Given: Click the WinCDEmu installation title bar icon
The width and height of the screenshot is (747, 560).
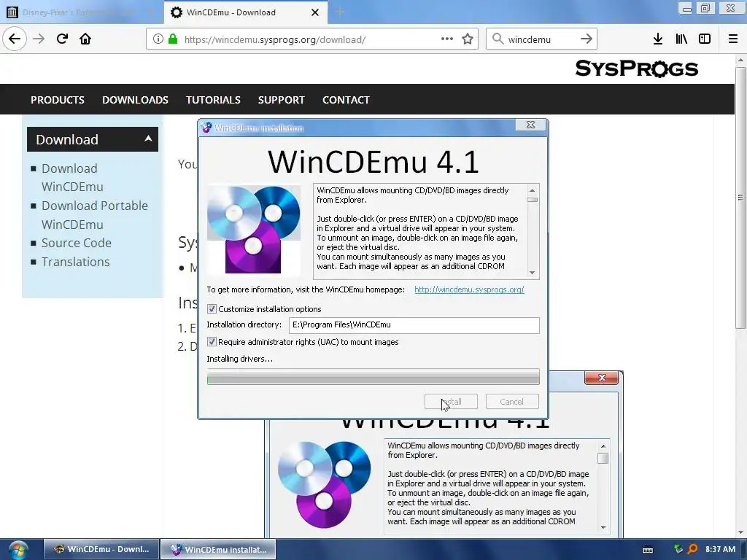Looking at the screenshot, I should (x=206, y=128).
